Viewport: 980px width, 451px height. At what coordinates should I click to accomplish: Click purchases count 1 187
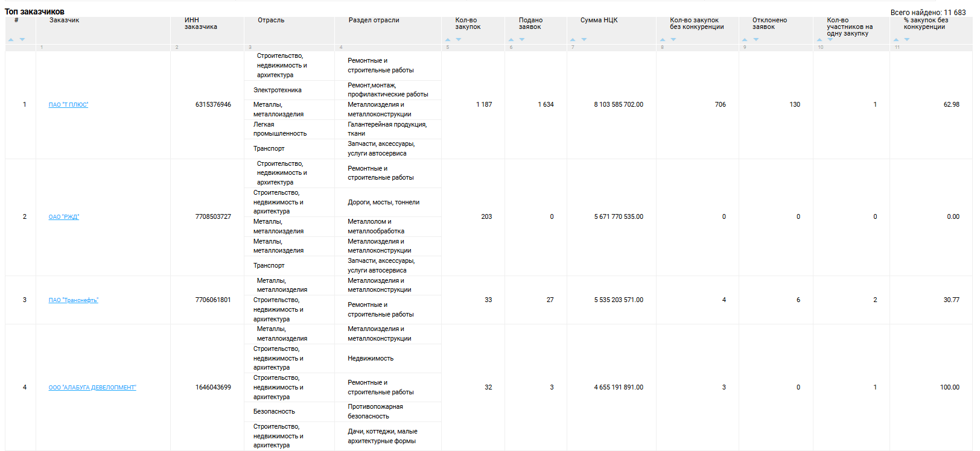(484, 105)
